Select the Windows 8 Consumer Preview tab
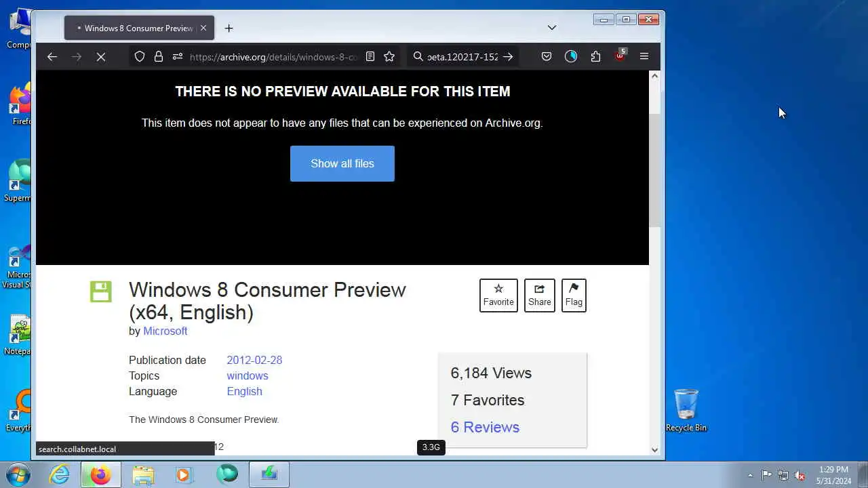This screenshot has width=868, height=488. [x=139, y=28]
